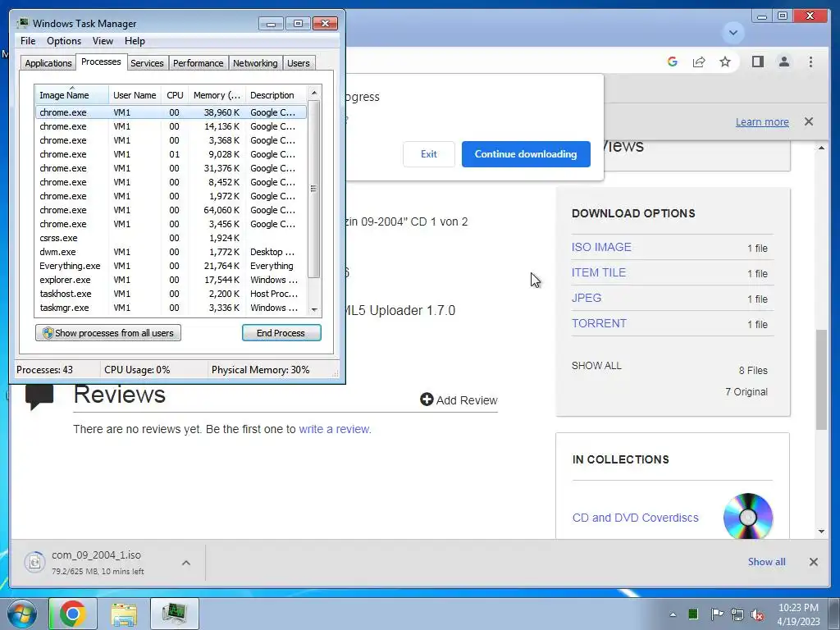The width and height of the screenshot is (840, 630).
Task: Open the ITEM TILE download option
Action: [598, 272]
